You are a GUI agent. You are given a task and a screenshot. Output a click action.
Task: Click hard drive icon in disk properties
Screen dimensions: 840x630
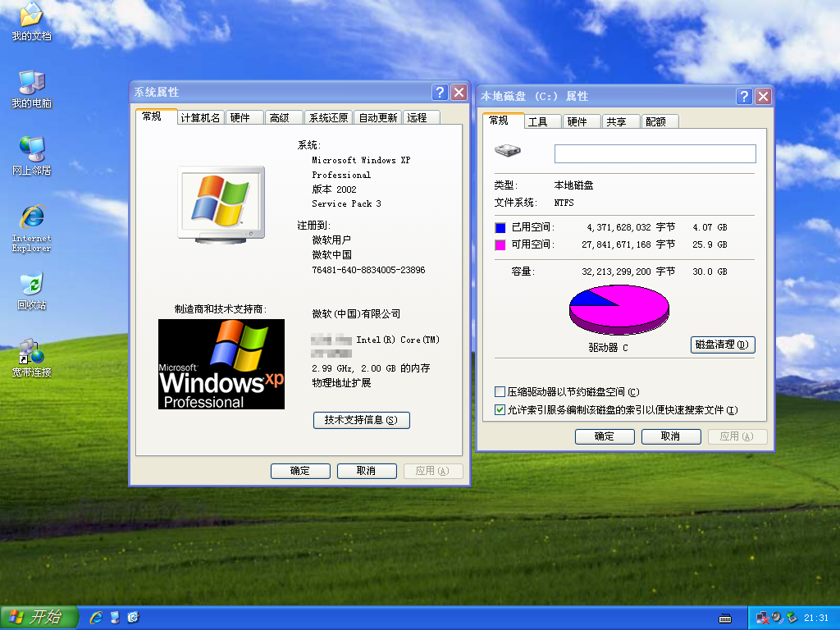pyautogui.click(x=507, y=150)
